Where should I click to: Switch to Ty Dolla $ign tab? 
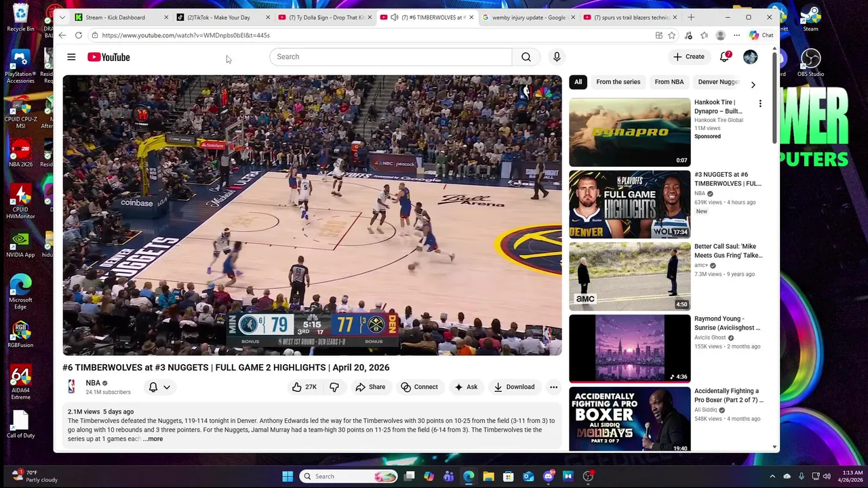[x=327, y=17]
